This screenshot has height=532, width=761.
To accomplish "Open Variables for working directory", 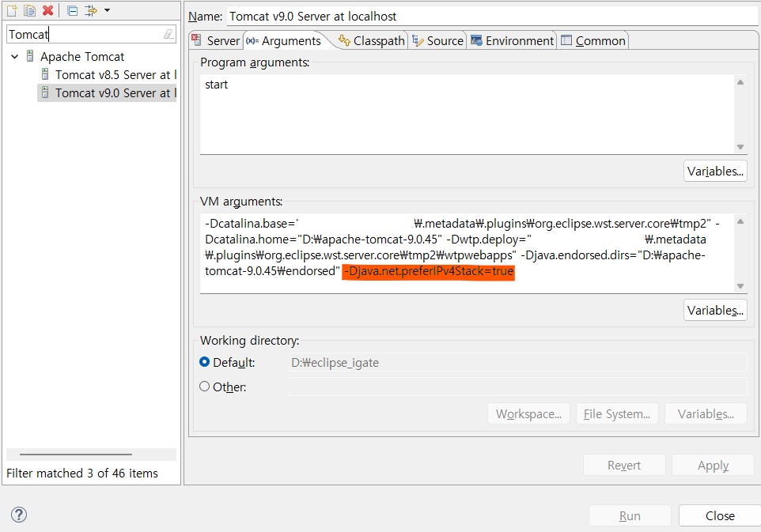I will [x=706, y=413].
